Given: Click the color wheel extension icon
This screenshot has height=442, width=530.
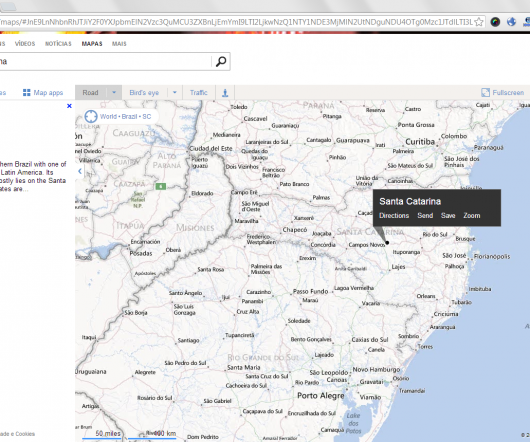Looking at the screenshot, I should [x=495, y=22].
